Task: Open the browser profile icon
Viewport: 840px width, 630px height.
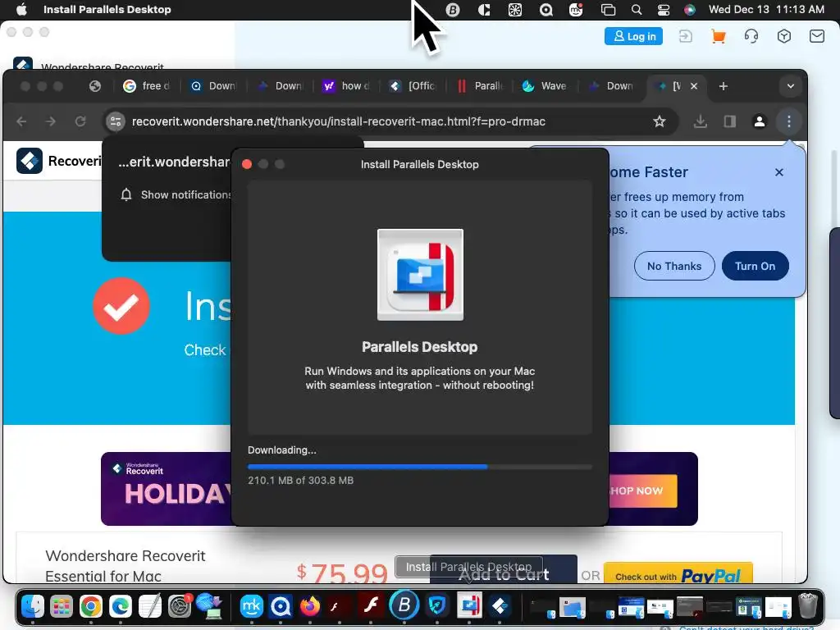Action: pyautogui.click(x=759, y=121)
